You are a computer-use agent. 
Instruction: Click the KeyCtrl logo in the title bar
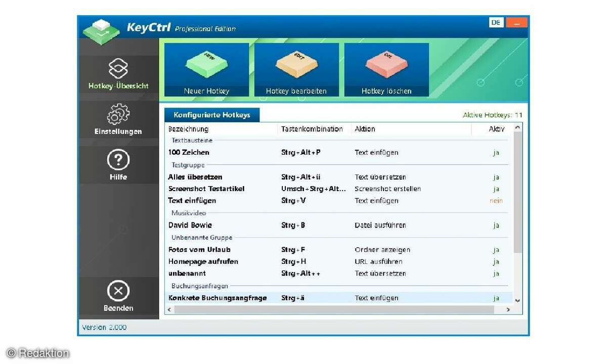(102, 30)
